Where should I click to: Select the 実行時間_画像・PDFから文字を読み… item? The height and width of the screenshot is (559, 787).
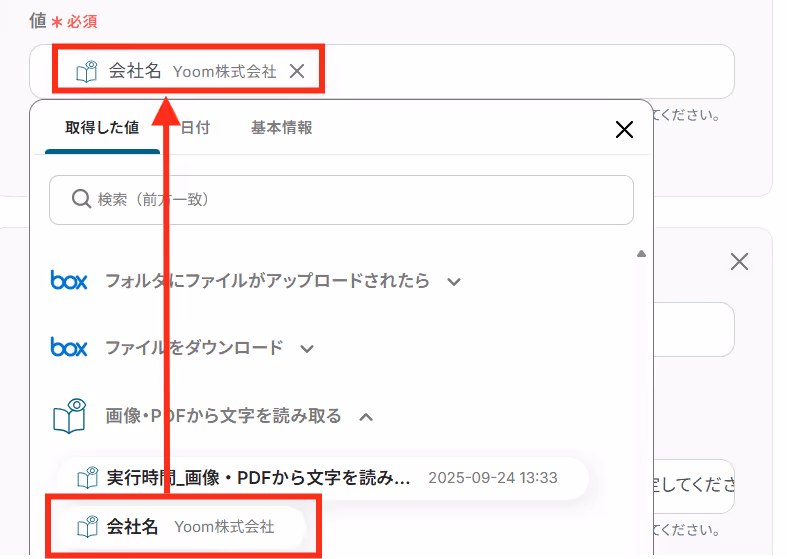[x=322, y=478]
